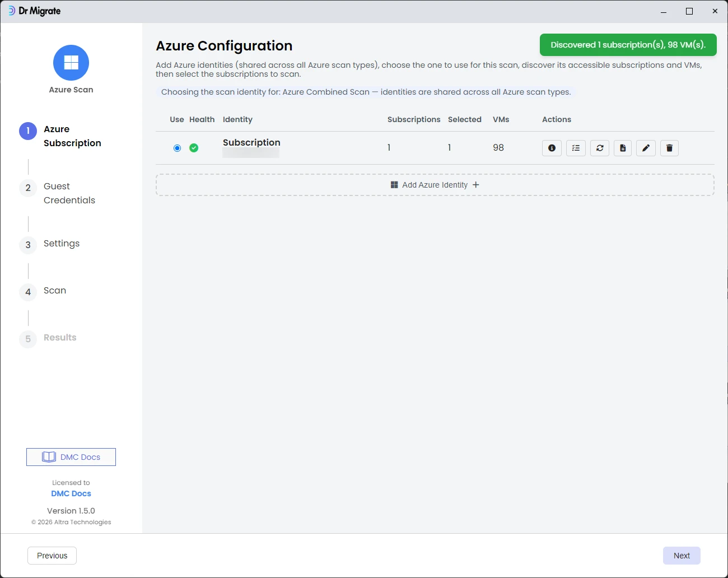Open the subscription checklist selection icon
This screenshot has width=728, height=578.
(x=576, y=148)
